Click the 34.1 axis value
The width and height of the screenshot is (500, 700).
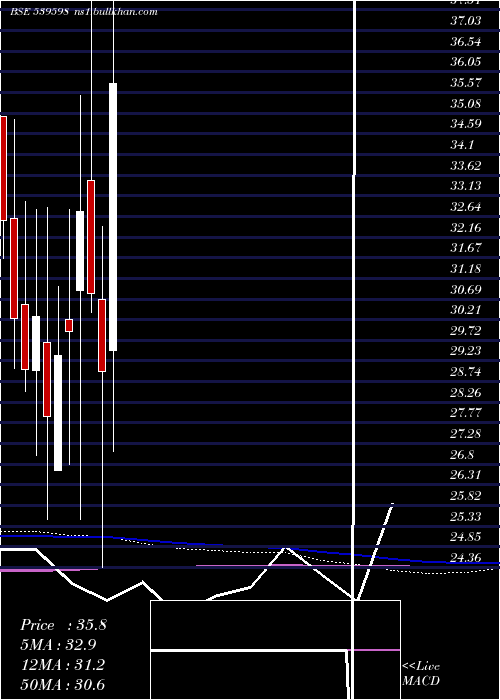pos(462,145)
